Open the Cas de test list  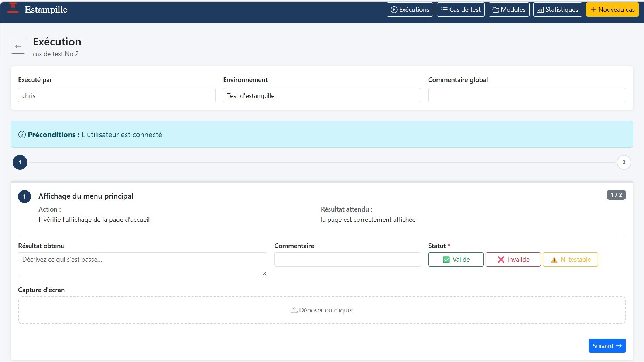461,10
